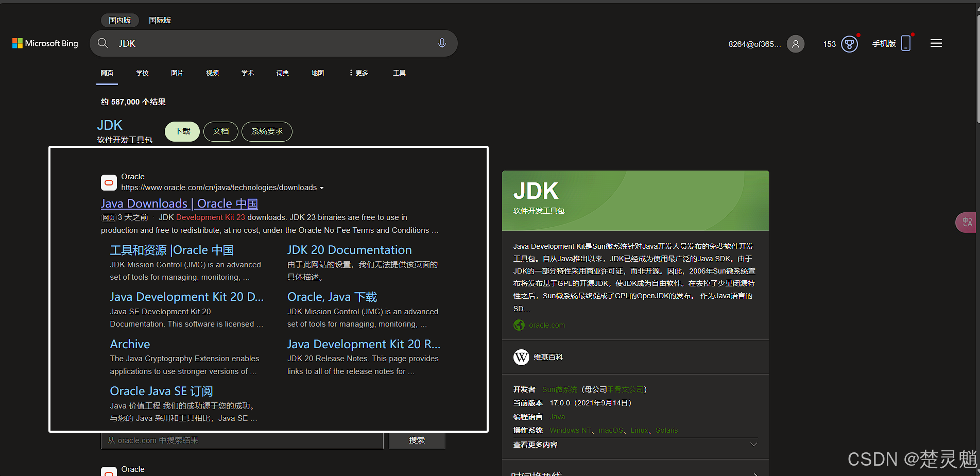The height and width of the screenshot is (476, 980).
Task: Open Oracle Java SE 订阅 link
Action: 161,391
